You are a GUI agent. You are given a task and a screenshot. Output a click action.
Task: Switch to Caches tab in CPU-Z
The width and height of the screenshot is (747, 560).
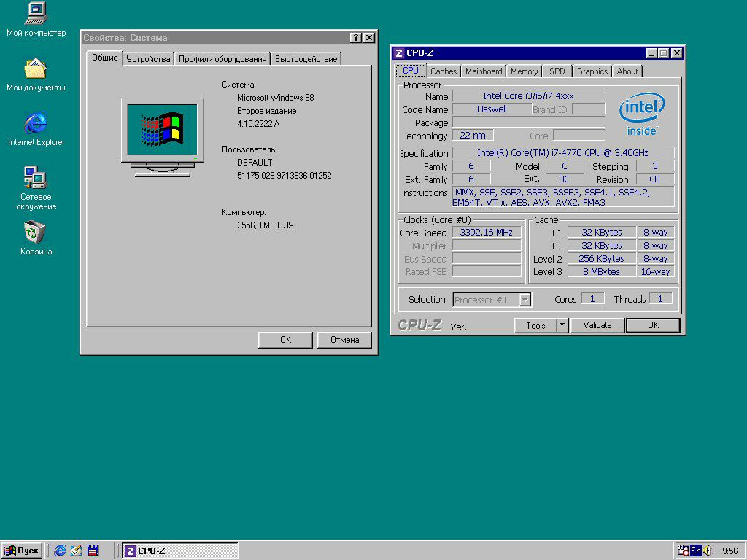pos(444,71)
